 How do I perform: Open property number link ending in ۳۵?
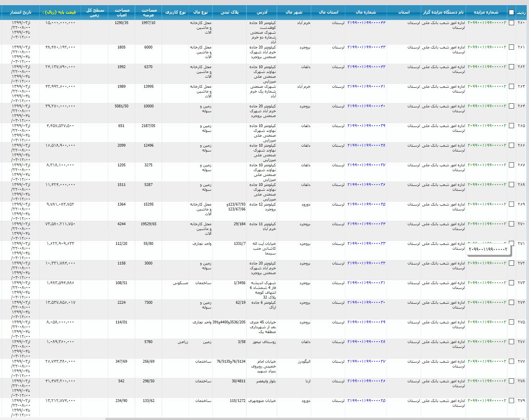click(x=366, y=204)
